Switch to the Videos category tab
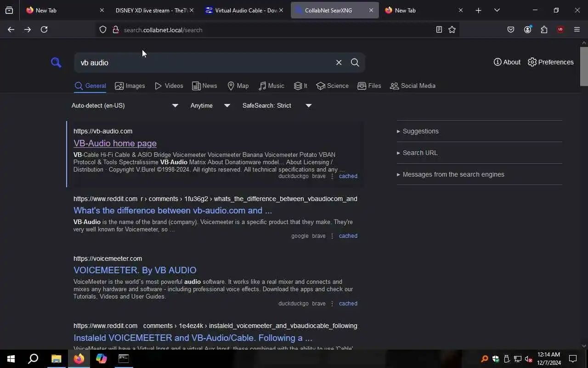 pyautogui.click(x=169, y=86)
